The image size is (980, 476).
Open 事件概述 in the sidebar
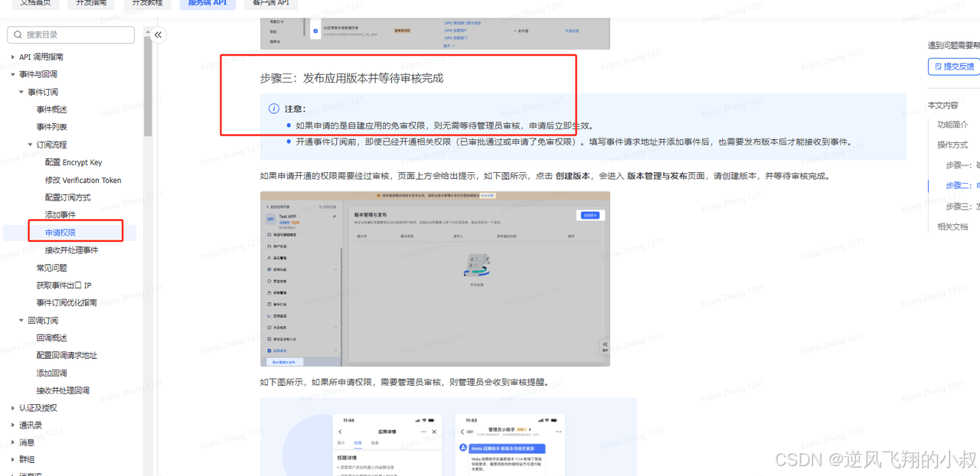(52, 109)
